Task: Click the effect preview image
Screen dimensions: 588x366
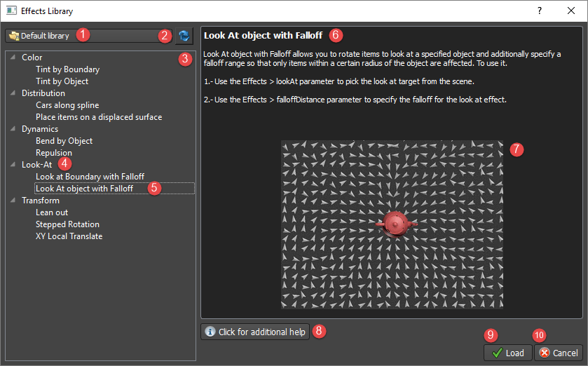Action: (392, 224)
